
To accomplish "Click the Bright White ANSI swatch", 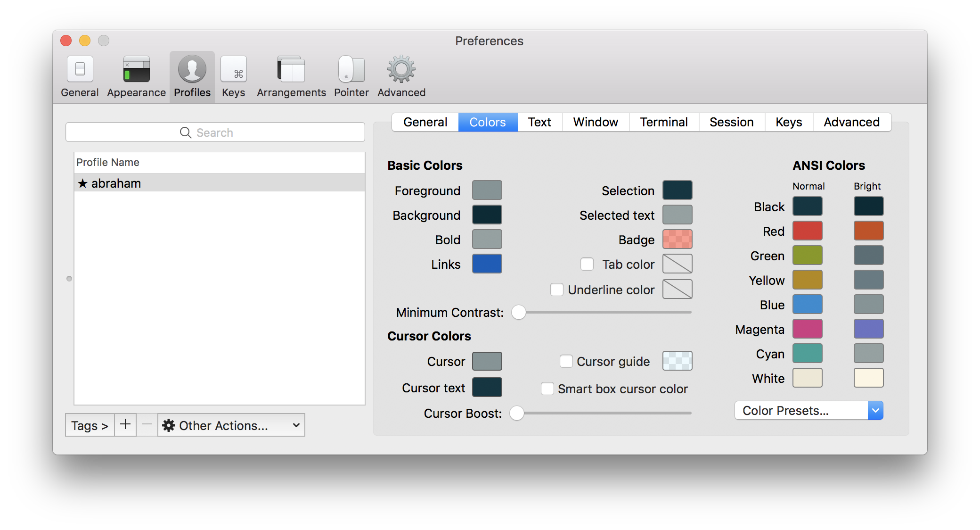I will coord(869,378).
